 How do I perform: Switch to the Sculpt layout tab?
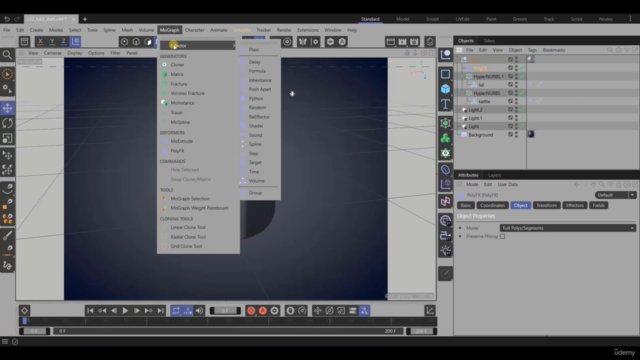[x=432, y=19]
